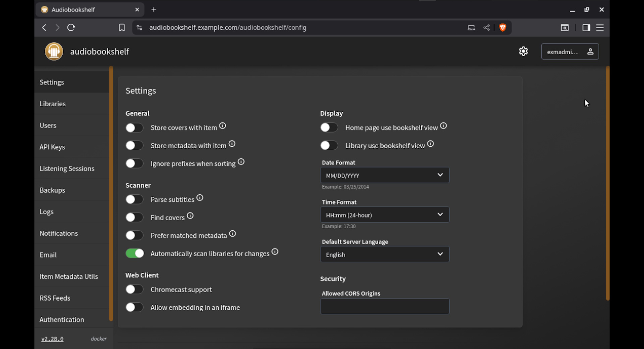Open the Backups sidebar section
644x349 pixels.
pos(52,190)
